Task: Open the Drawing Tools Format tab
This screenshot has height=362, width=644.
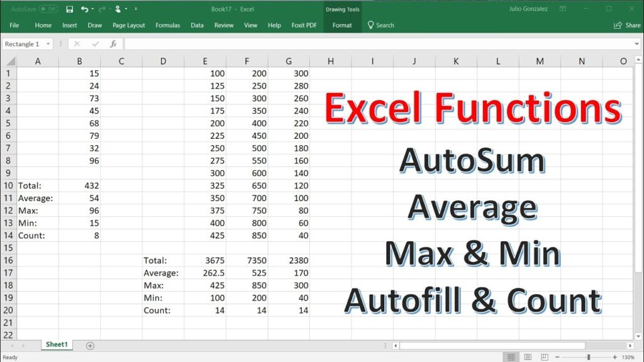Action: coord(341,26)
